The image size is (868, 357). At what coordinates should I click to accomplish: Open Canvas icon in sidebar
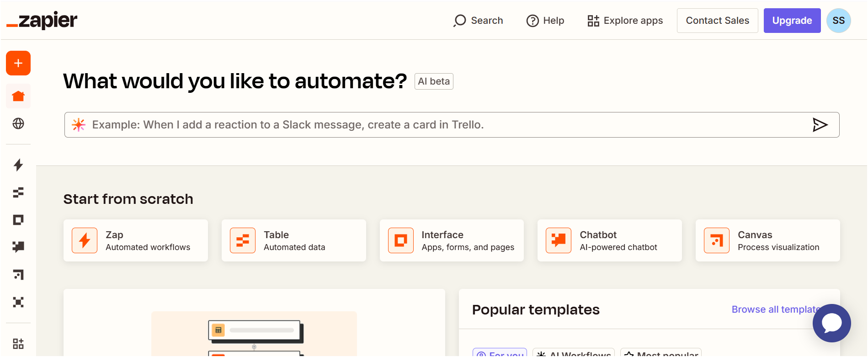pos(18,275)
